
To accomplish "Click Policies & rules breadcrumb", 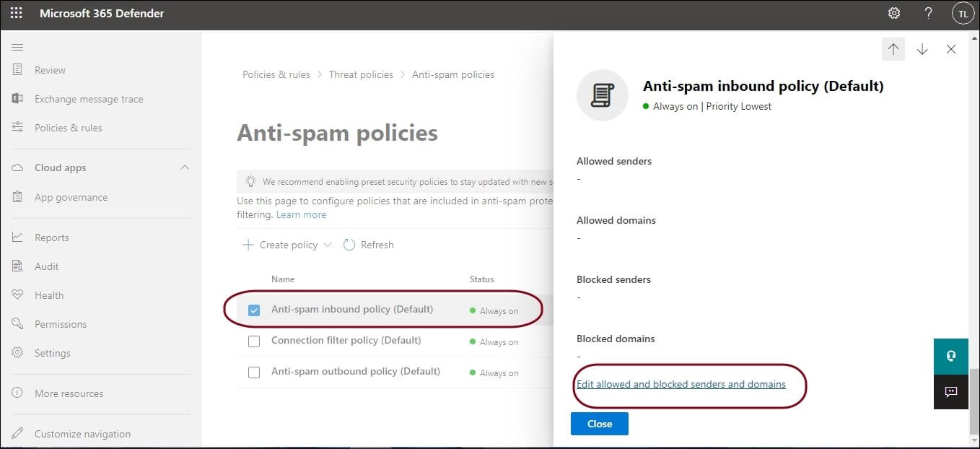I will point(276,74).
